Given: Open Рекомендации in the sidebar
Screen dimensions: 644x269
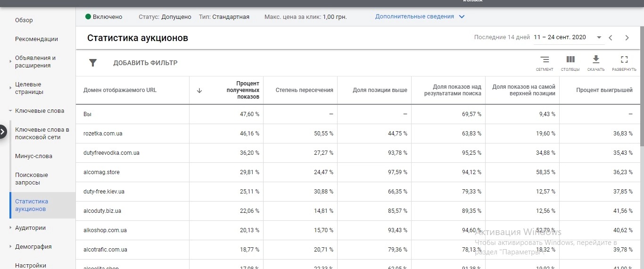Looking at the screenshot, I should pos(36,39).
